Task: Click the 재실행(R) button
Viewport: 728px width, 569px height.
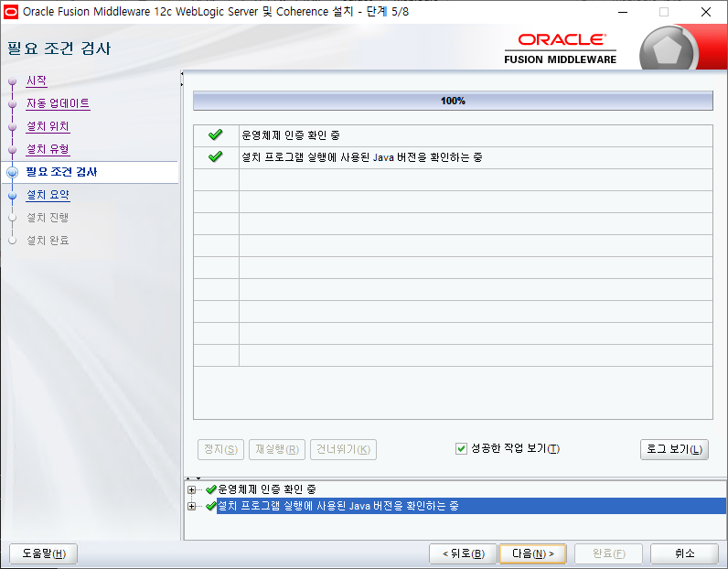Action: 277,449
